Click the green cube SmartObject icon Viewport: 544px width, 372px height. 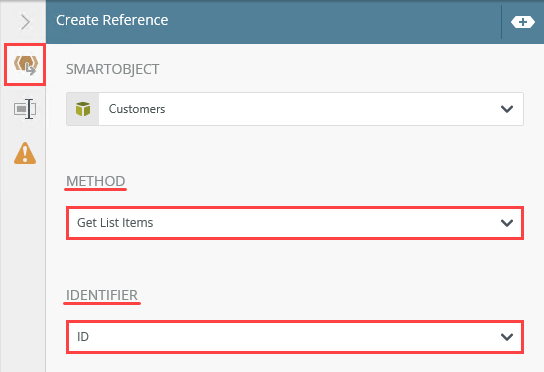point(83,109)
